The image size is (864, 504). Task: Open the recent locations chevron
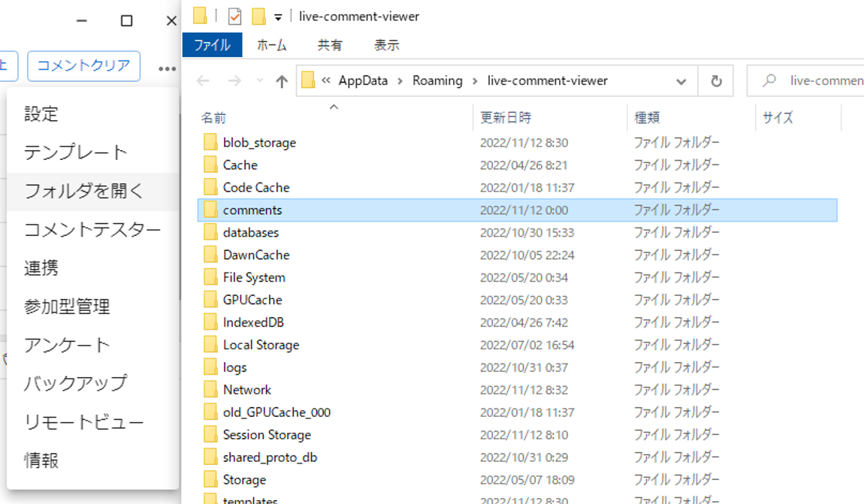point(259,81)
